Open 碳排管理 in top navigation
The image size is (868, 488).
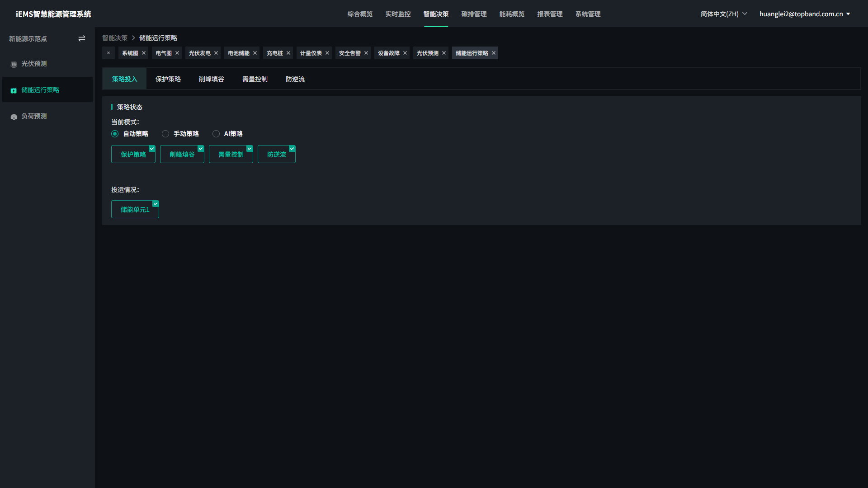pyautogui.click(x=474, y=14)
